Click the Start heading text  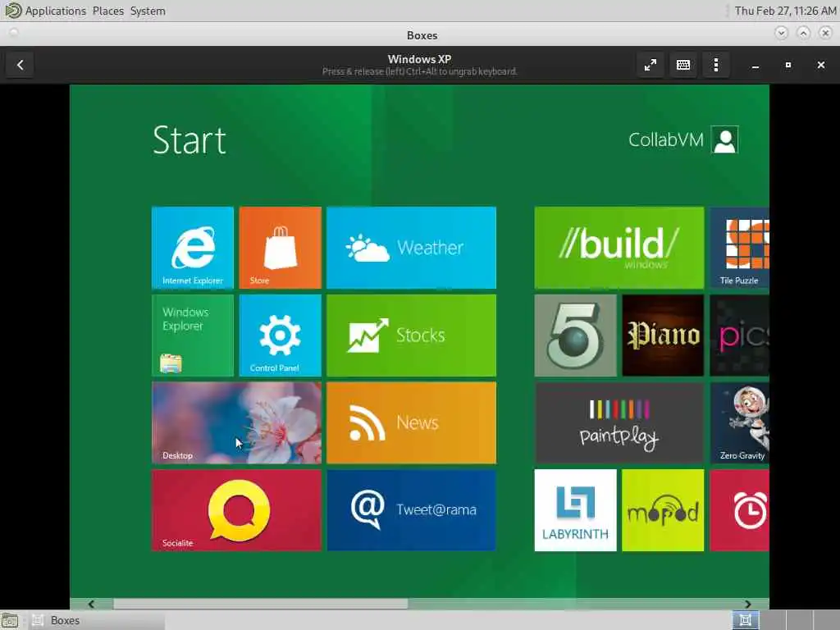(x=189, y=140)
